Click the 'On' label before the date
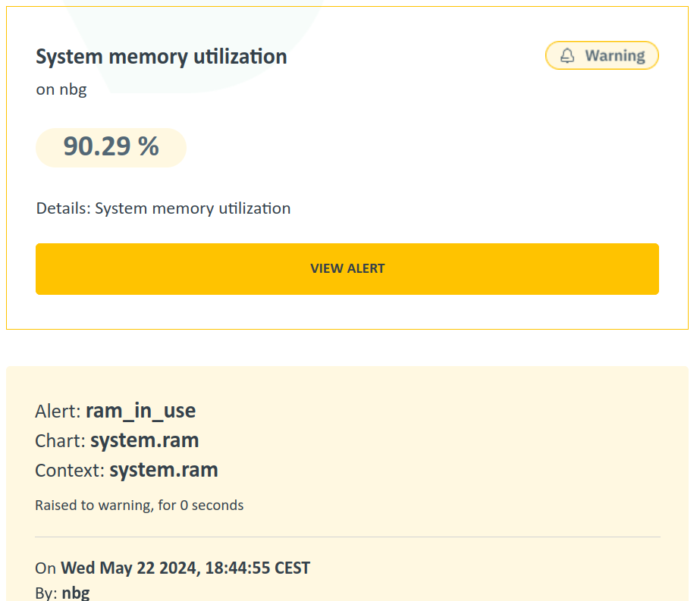The image size is (700, 601). [x=46, y=568]
